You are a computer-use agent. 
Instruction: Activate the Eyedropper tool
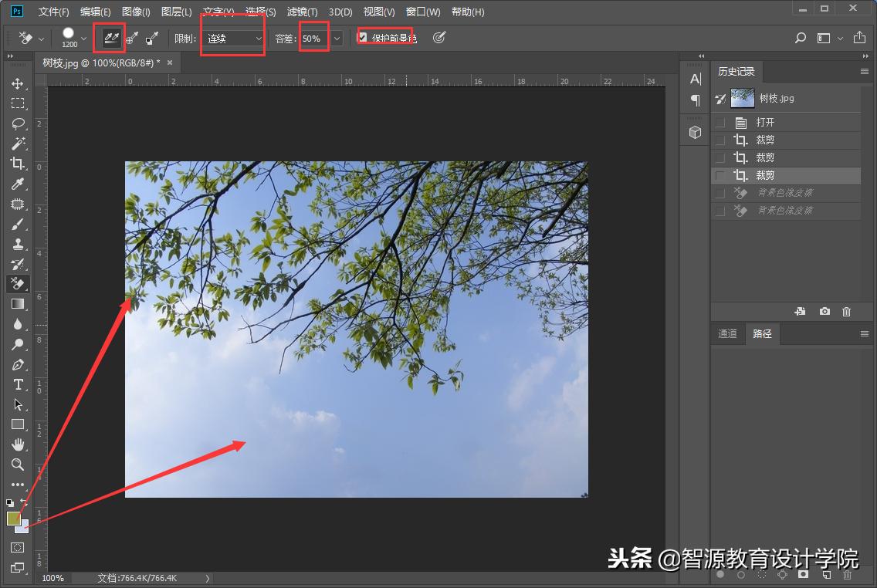[x=18, y=184]
